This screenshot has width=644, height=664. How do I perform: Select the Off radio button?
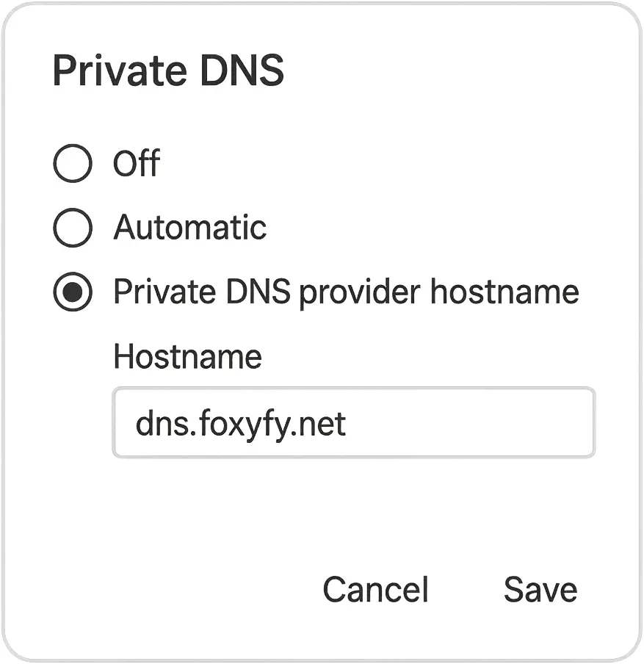tap(73, 163)
